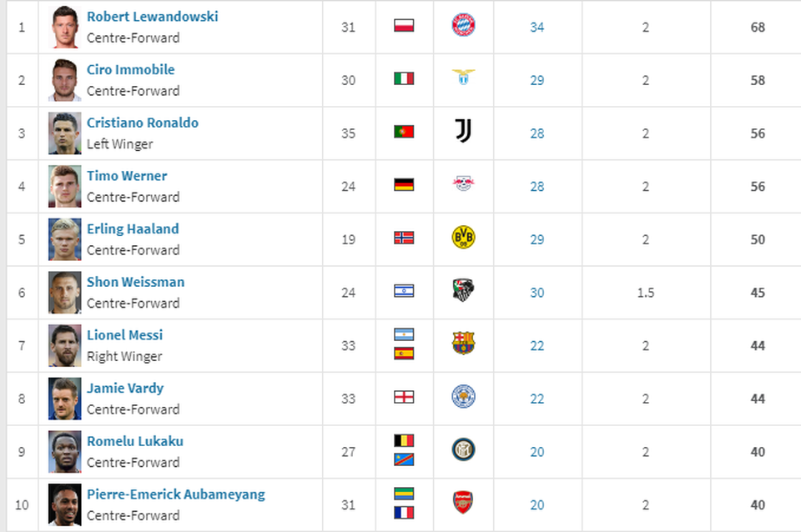
Task: Click Shon Weissman's goals number 30
Action: click(537, 293)
